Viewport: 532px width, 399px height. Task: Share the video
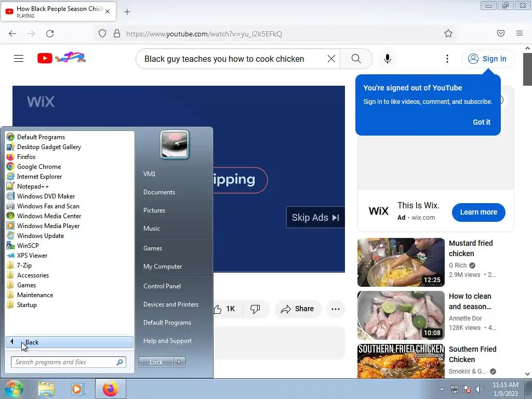pyautogui.click(x=298, y=309)
